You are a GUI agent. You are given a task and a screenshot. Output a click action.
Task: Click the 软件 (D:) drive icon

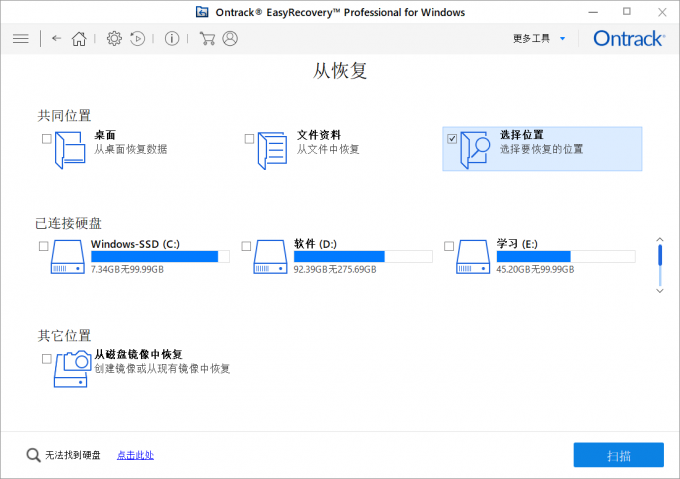[270, 257]
